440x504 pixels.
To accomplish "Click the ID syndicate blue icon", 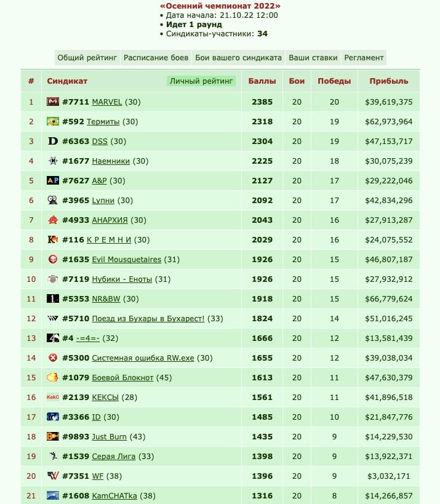I will tap(53, 417).
